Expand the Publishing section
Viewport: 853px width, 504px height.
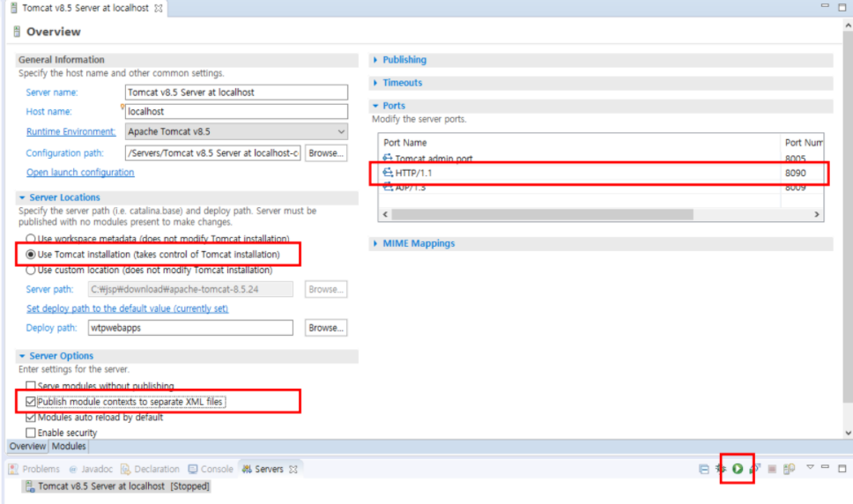[x=375, y=60]
